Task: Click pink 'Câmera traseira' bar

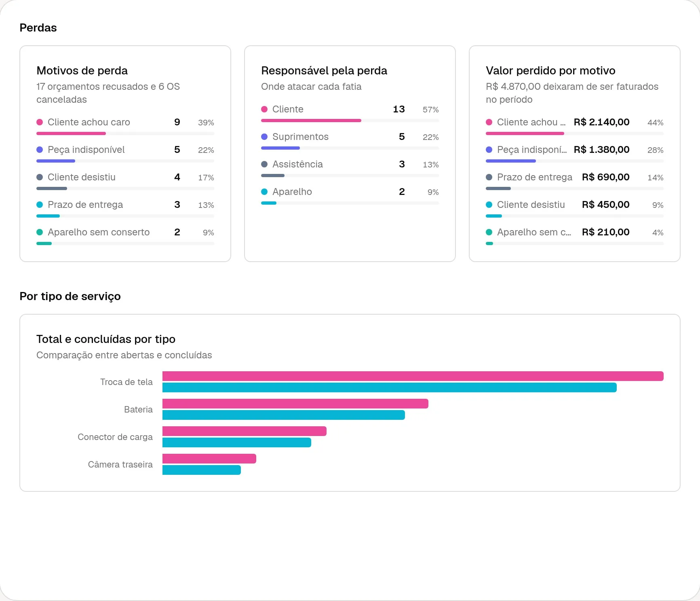Action: coord(209,459)
